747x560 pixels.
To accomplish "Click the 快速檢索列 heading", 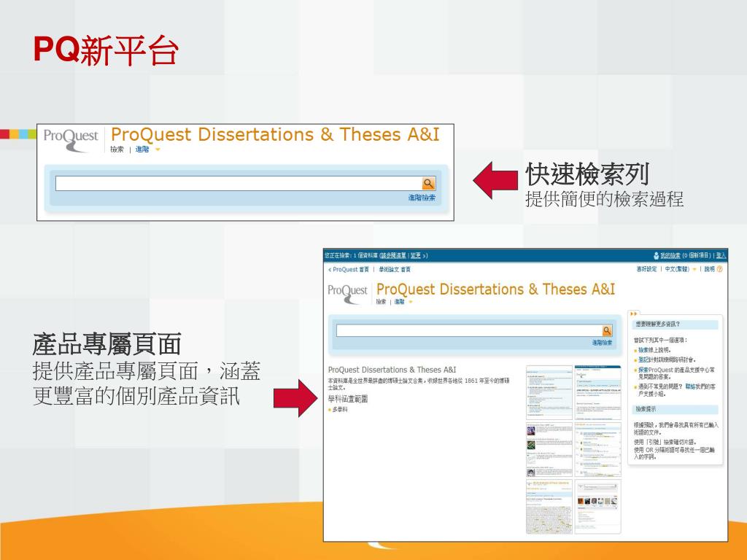I will [587, 174].
